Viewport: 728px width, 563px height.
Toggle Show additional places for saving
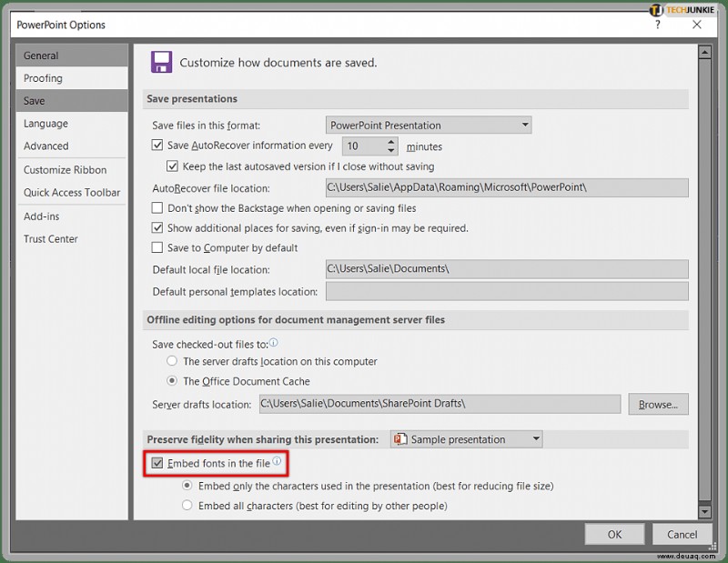157,227
